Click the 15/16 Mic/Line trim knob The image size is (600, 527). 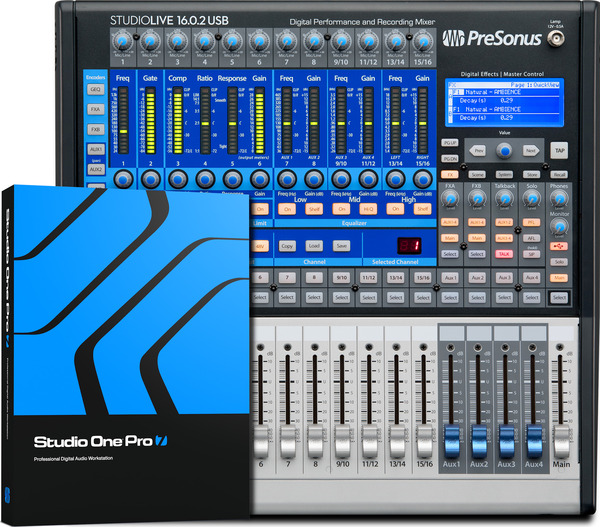click(x=422, y=41)
